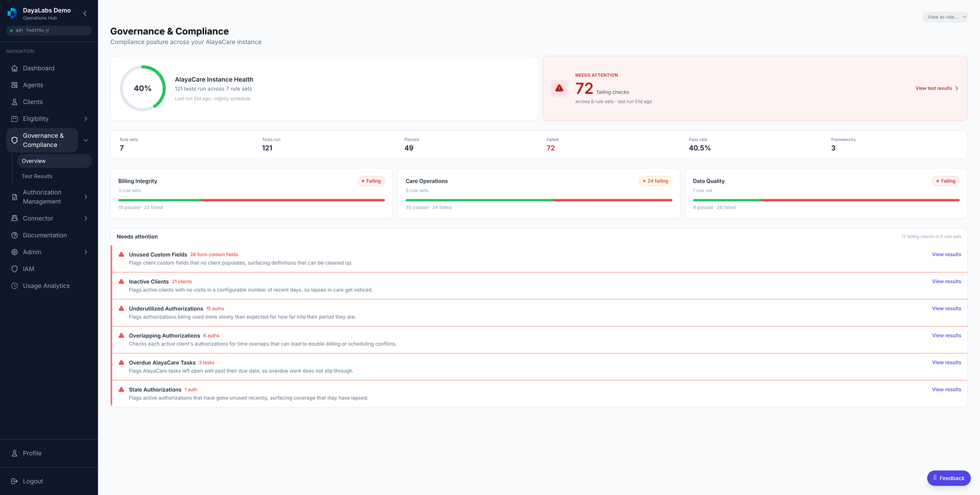Open the API fed3f8a external link badge
Viewport: 980px width, 495px height.
click(x=49, y=31)
